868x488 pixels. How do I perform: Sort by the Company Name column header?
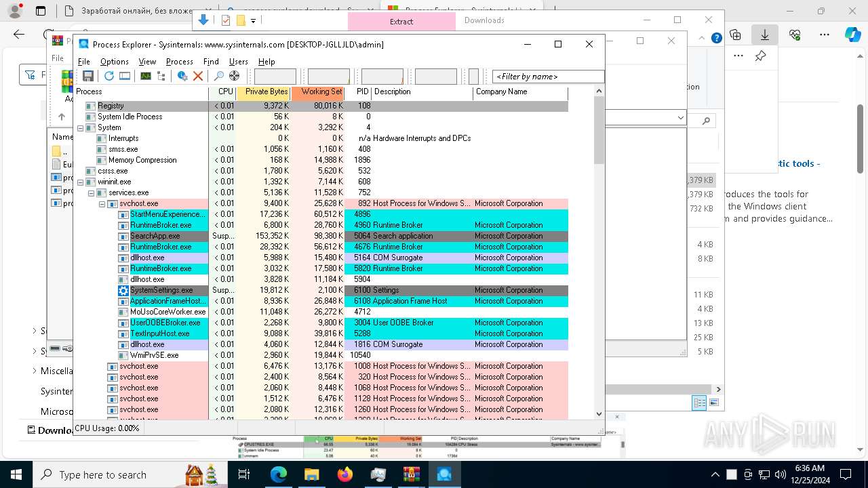tap(520, 91)
